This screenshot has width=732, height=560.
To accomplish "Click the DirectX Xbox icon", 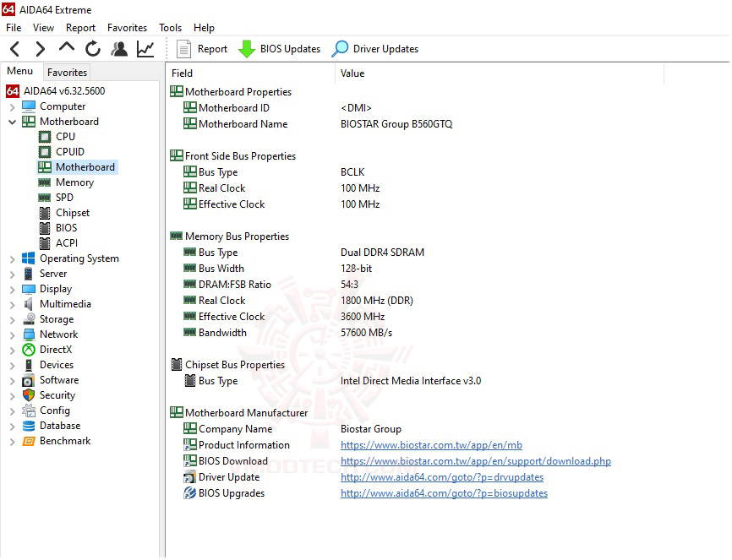I will (x=29, y=350).
